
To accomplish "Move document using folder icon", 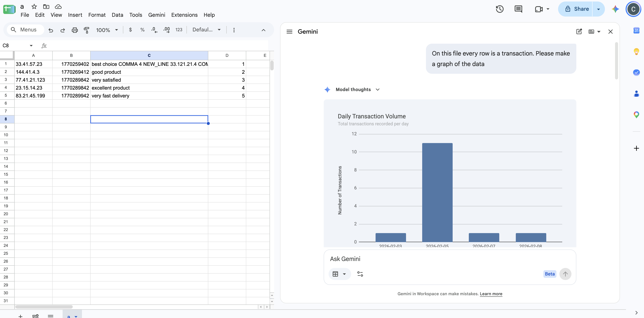I will coord(46,7).
